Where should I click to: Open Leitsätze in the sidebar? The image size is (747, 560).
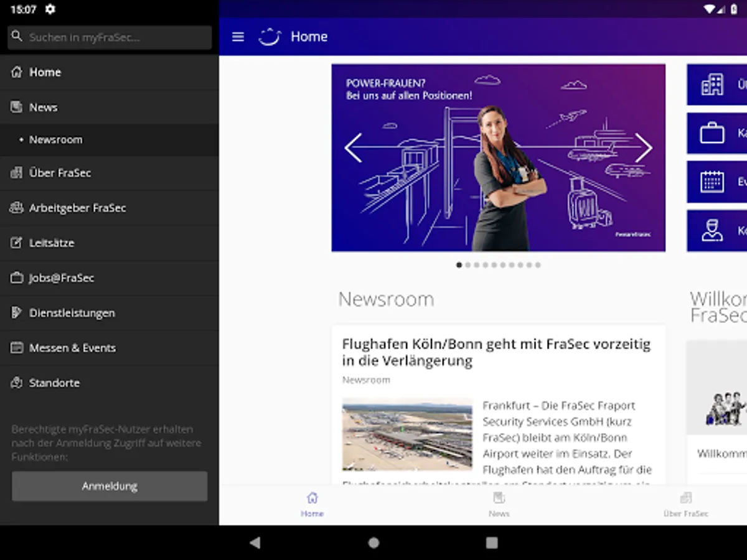coord(109,243)
